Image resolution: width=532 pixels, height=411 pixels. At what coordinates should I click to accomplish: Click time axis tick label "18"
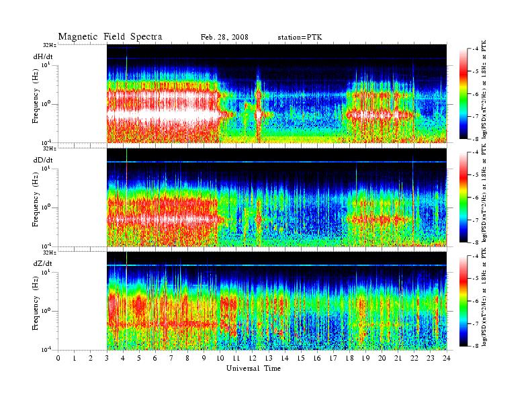pyautogui.click(x=349, y=358)
